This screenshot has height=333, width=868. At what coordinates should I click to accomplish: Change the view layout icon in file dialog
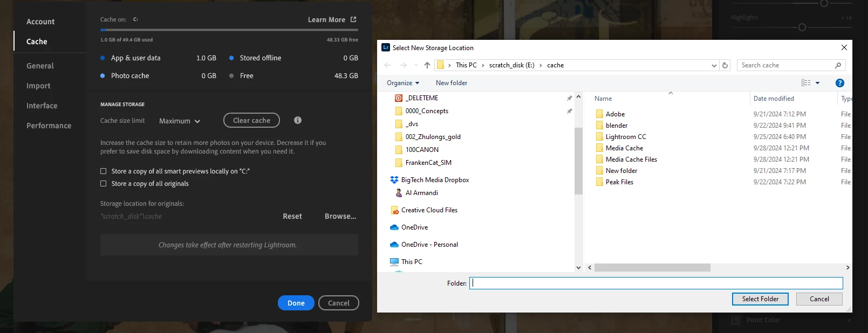(806, 83)
